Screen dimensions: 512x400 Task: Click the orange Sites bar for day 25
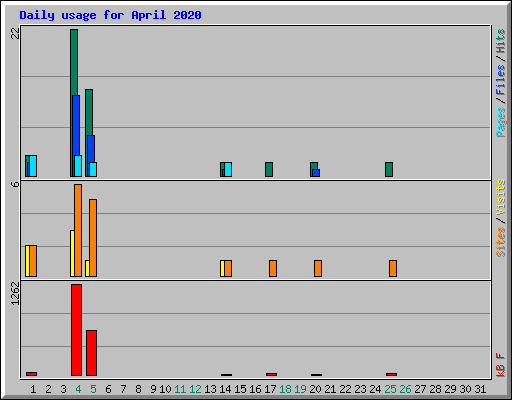393,268
